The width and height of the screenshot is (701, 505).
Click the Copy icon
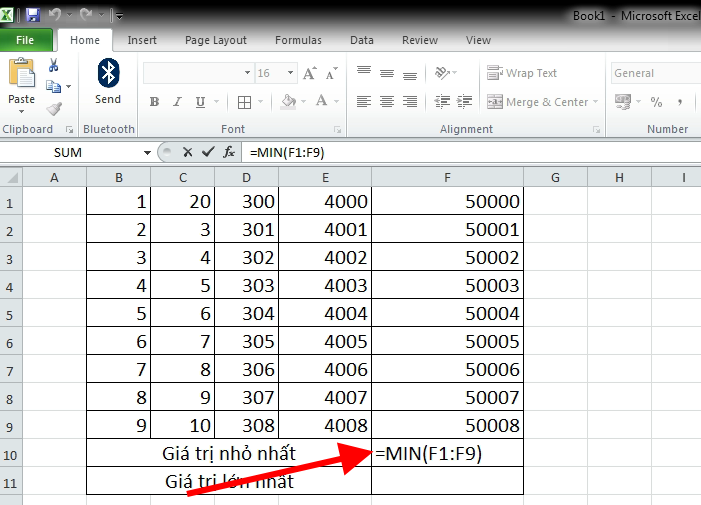pyautogui.click(x=54, y=86)
